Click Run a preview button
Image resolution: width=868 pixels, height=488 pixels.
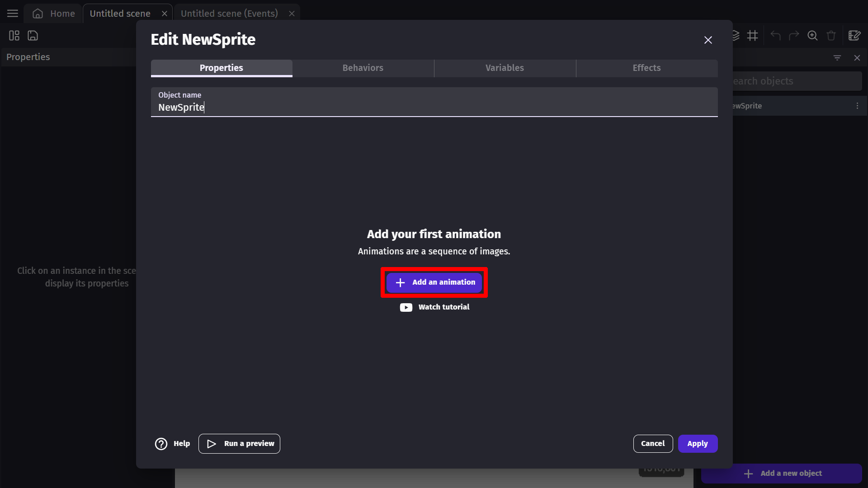tap(239, 444)
